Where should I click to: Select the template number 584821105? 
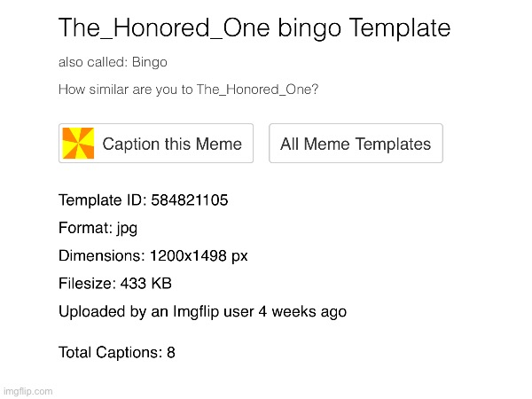190,199
